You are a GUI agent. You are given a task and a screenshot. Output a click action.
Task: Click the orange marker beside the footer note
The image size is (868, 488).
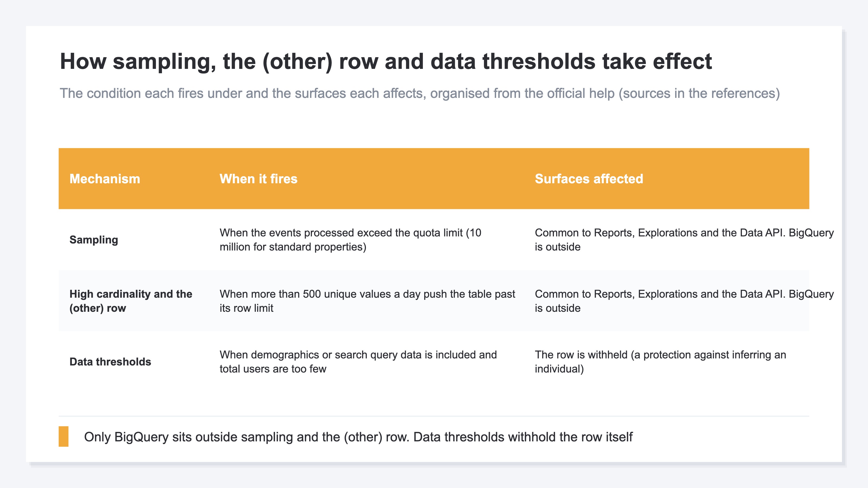(x=63, y=436)
